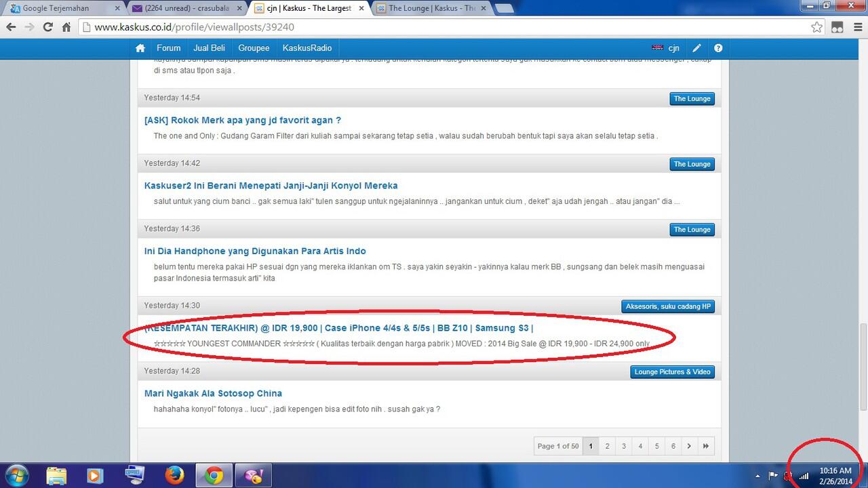This screenshot has height=488, width=868.
Task: Open Chrome menu at toolbar right edge
Action: [856, 27]
